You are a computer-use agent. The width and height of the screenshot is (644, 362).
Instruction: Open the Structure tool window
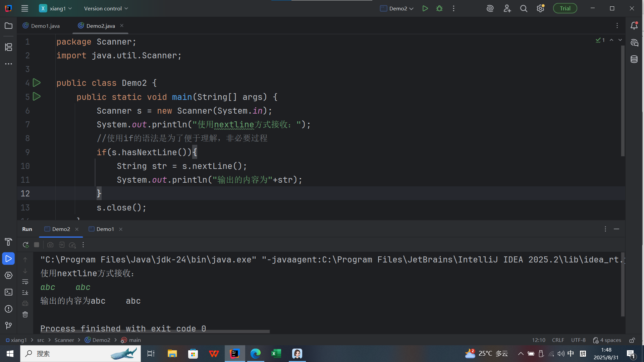9,47
